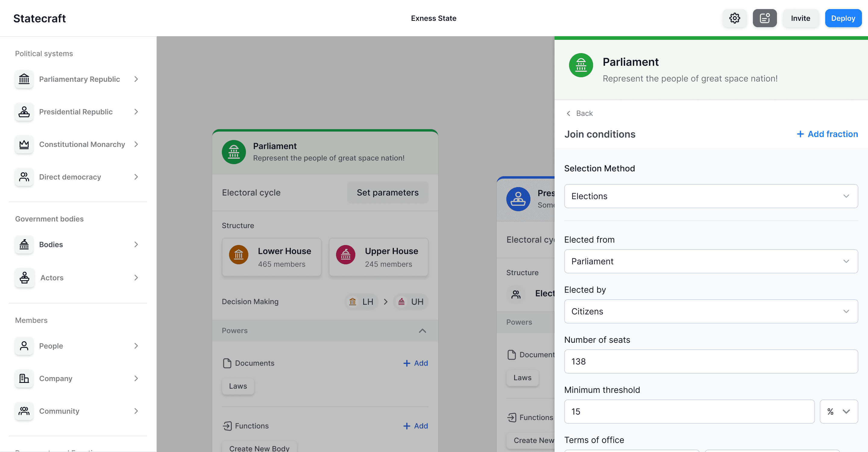Open the percent unit dropdown for threshold
This screenshot has height=452, width=868.
838,412
